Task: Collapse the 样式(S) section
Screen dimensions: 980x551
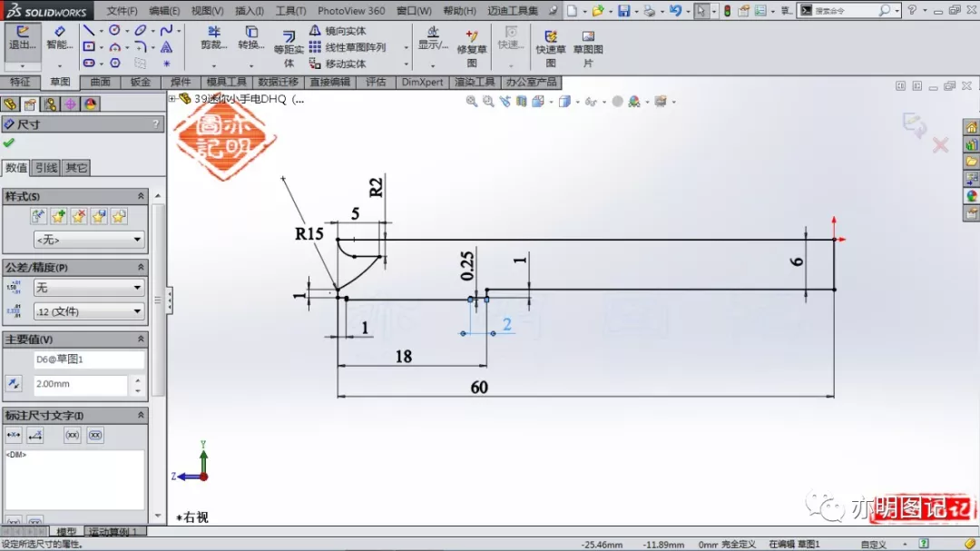Action: pyautogui.click(x=141, y=196)
